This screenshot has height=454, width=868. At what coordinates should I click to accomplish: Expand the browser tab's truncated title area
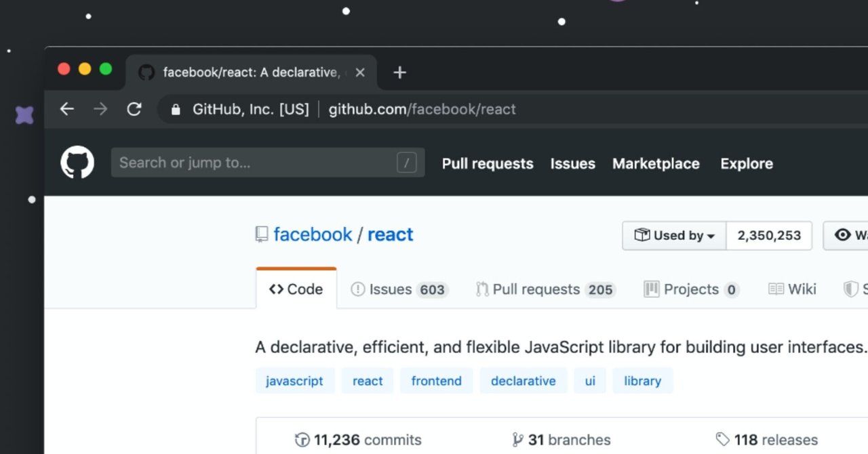[x=254, y=73]
